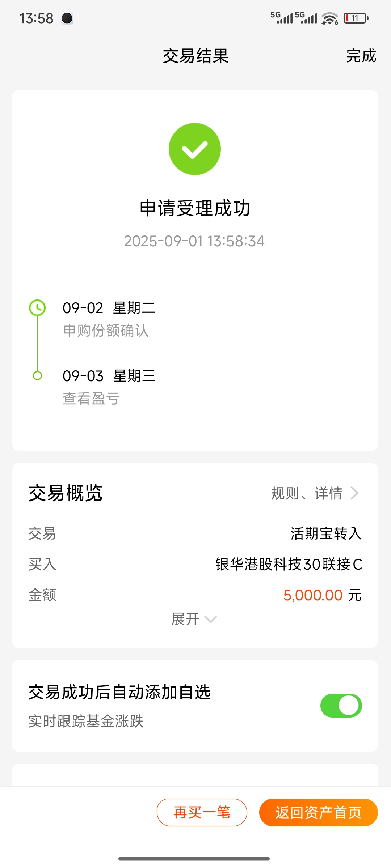This screenshot has width=391, height=868.
Task: Expand transaction details via 展开
Action: click(194, 619)
